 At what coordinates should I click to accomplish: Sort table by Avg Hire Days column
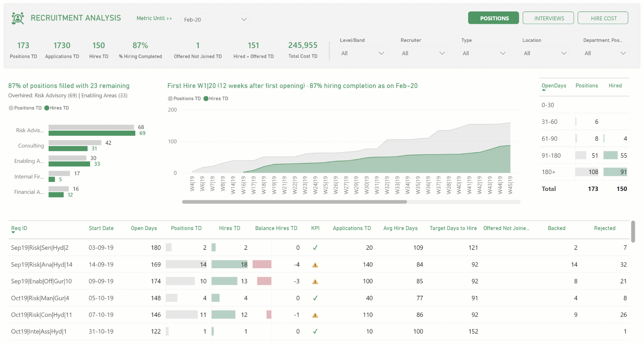[x=400, y=228]
